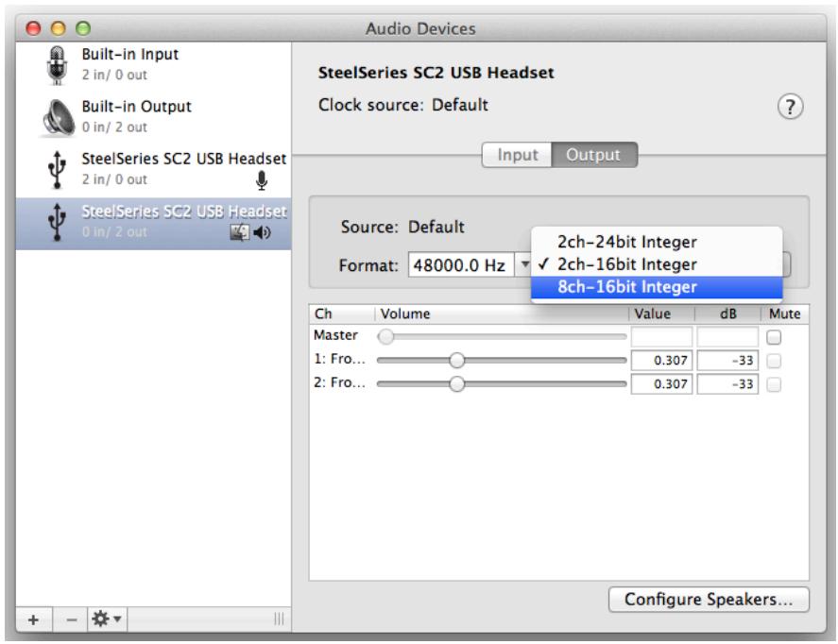Choose 8ch-16bit Integer format
This screenshot has height=644, width=838.
click(657, 287)
